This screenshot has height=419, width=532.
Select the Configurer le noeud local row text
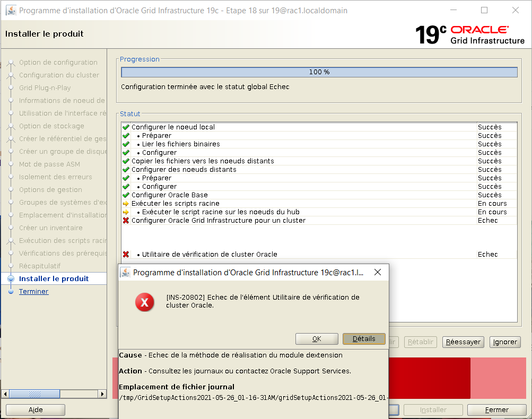coord(173,127)
